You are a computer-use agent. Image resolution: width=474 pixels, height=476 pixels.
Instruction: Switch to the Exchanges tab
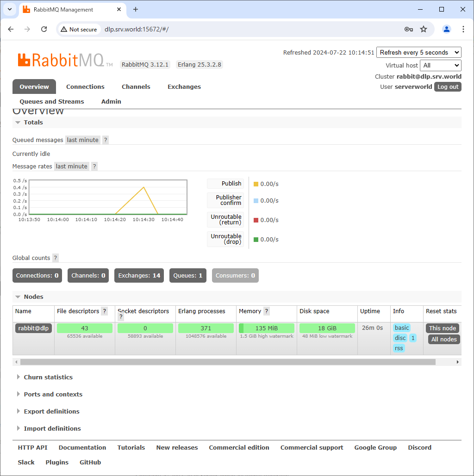[x=184, y=87]
